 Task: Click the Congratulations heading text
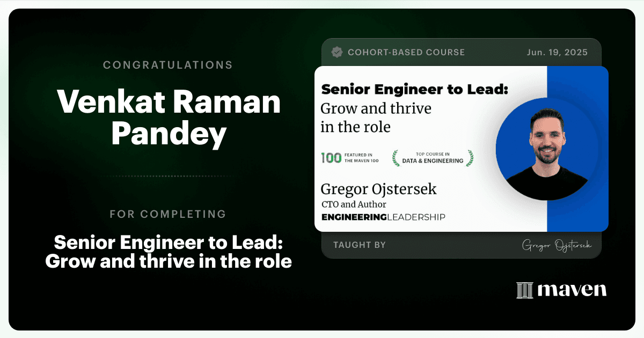pyautogui.click(x=168, y=65)
